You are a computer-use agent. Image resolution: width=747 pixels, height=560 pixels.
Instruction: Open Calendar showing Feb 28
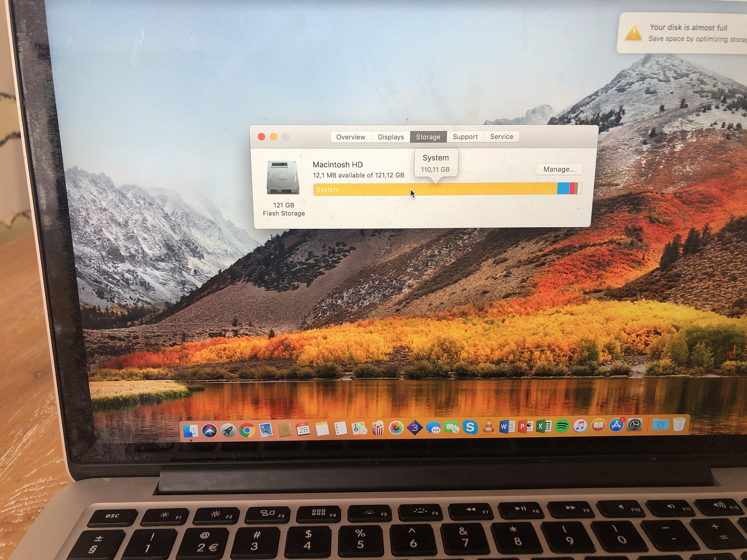pyautogui.click(x=303, y=429)
